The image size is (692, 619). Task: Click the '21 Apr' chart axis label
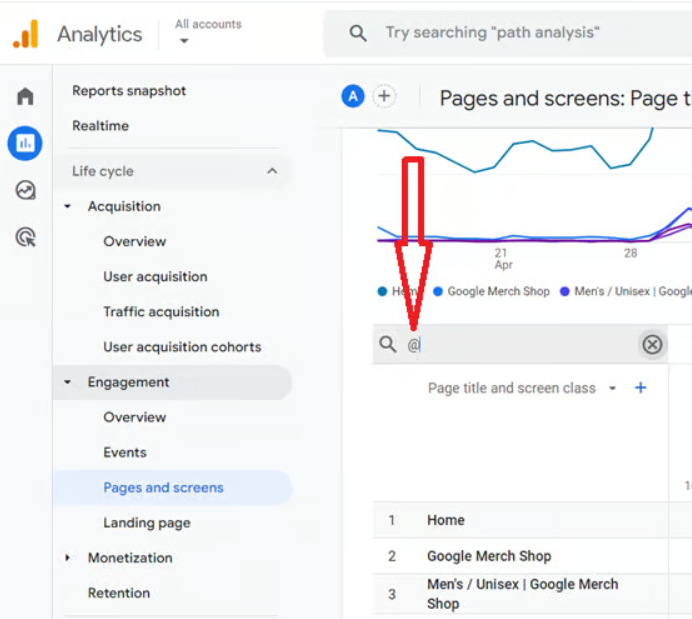point(503,259)
